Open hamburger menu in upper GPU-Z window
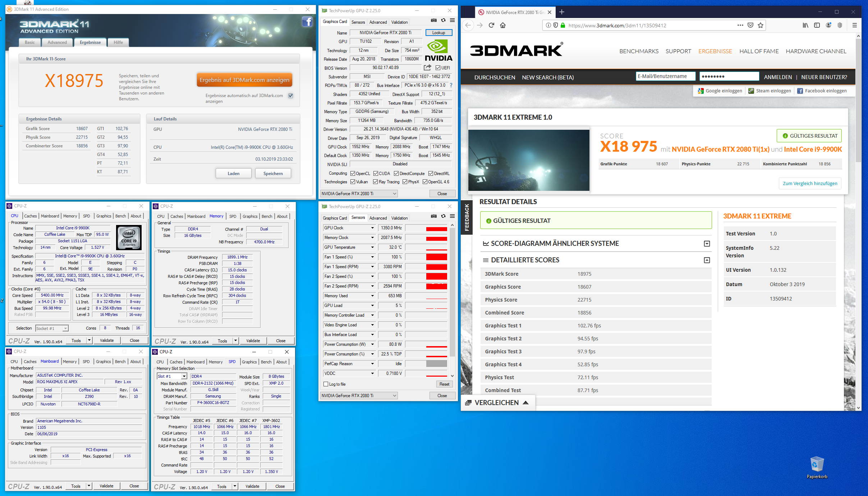868x496 pixels. 453,20
